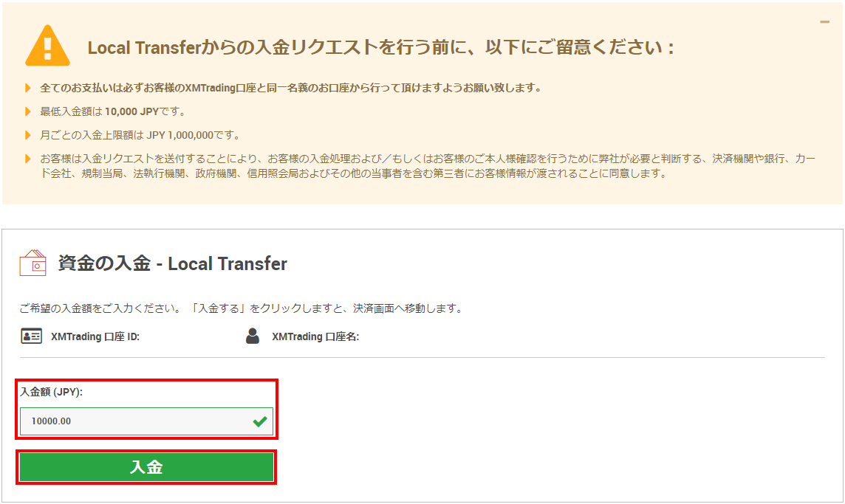The image size is (845, 504).
Task: Click the 最低入金額は 10,000 JPYです notice line
Action: pyautogui.click(x=113, y=111)
